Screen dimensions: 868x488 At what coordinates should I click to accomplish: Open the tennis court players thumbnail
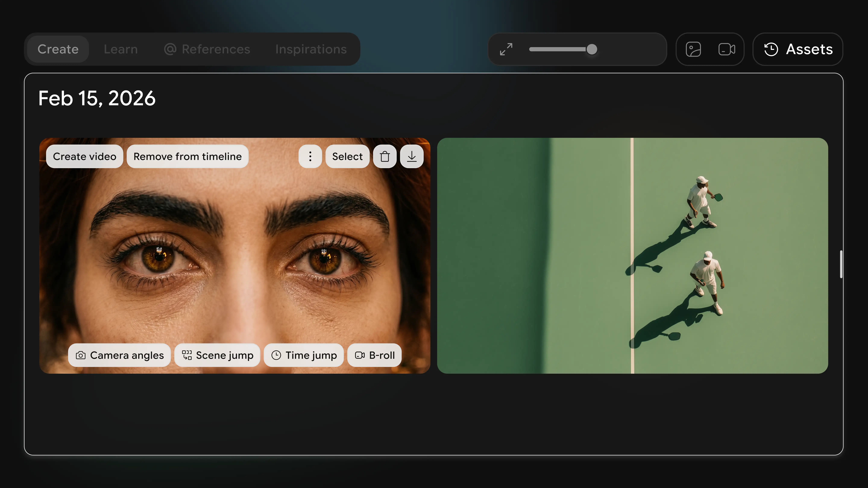point(632,256)
